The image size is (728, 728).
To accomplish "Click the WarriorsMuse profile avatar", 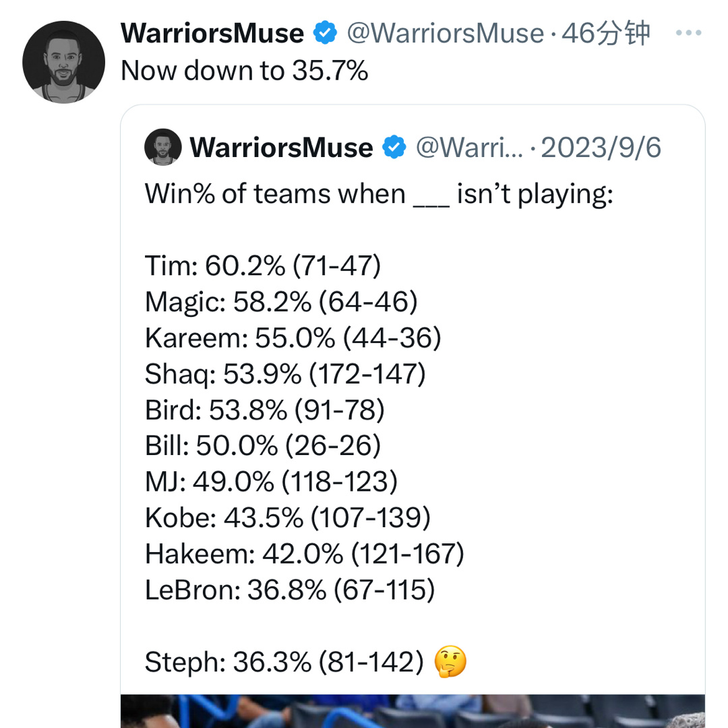I will [64, 61].
